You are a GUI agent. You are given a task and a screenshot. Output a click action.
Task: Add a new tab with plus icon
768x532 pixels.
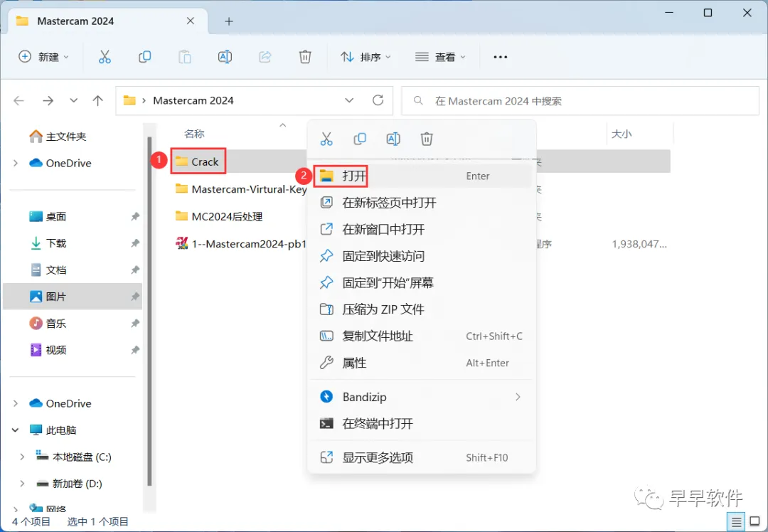tap(229, 21)
